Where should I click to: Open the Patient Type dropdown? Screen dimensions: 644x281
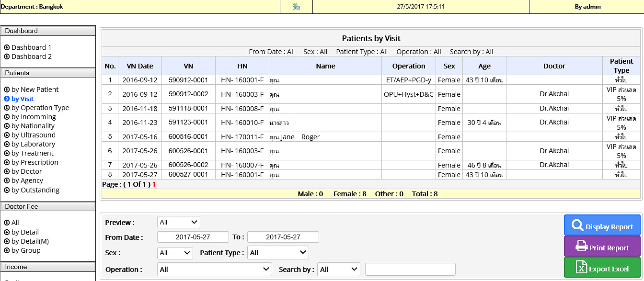click(x=278, y=253)
